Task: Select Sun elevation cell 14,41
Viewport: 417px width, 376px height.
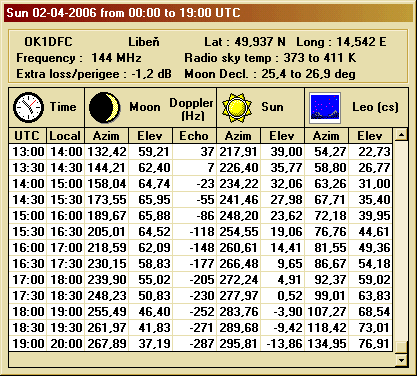Action: [x=283, y=248]
